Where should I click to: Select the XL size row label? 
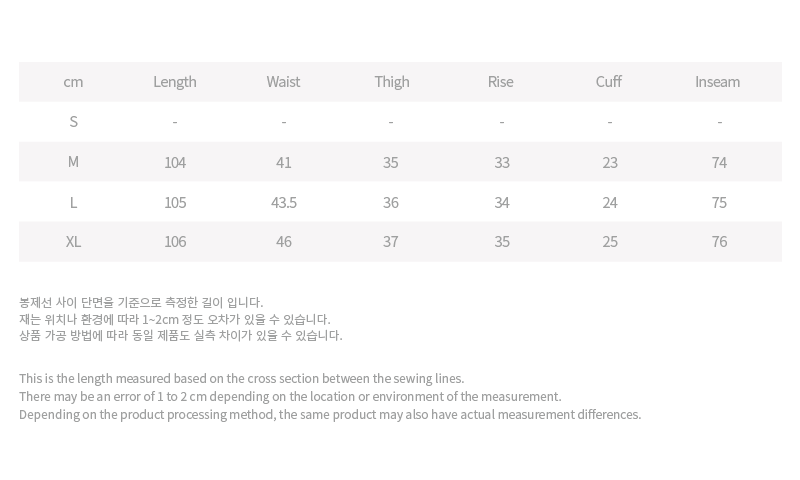click(73, 242)
